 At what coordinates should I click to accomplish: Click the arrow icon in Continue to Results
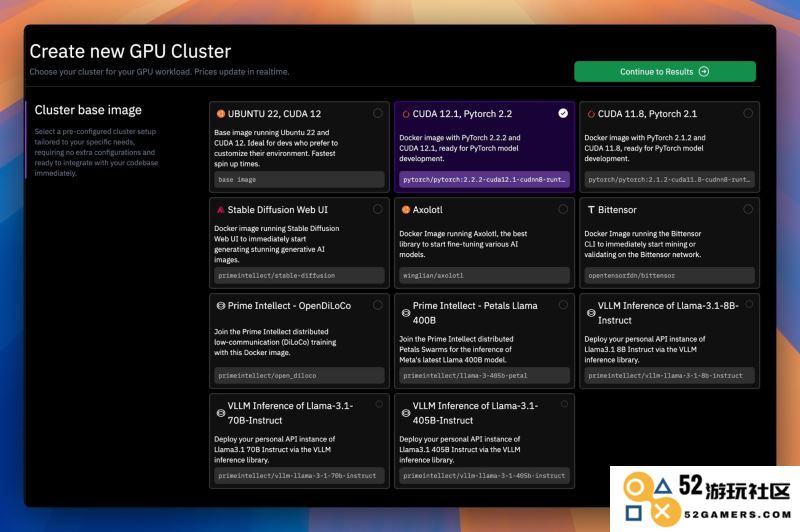point(704,71)
